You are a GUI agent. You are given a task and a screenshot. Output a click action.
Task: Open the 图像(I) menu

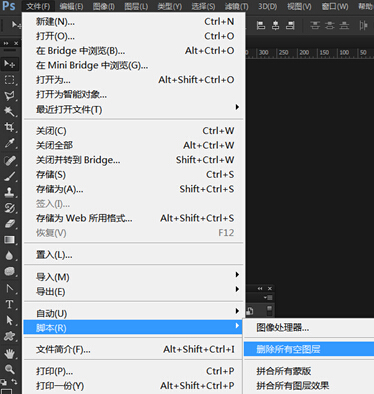pyautogui.click(x=104, y=6)
